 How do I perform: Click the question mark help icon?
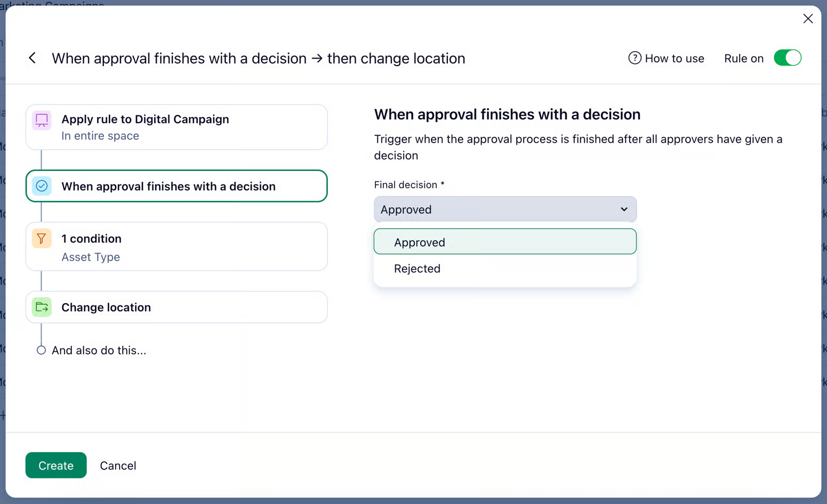[x=635, y=58]
